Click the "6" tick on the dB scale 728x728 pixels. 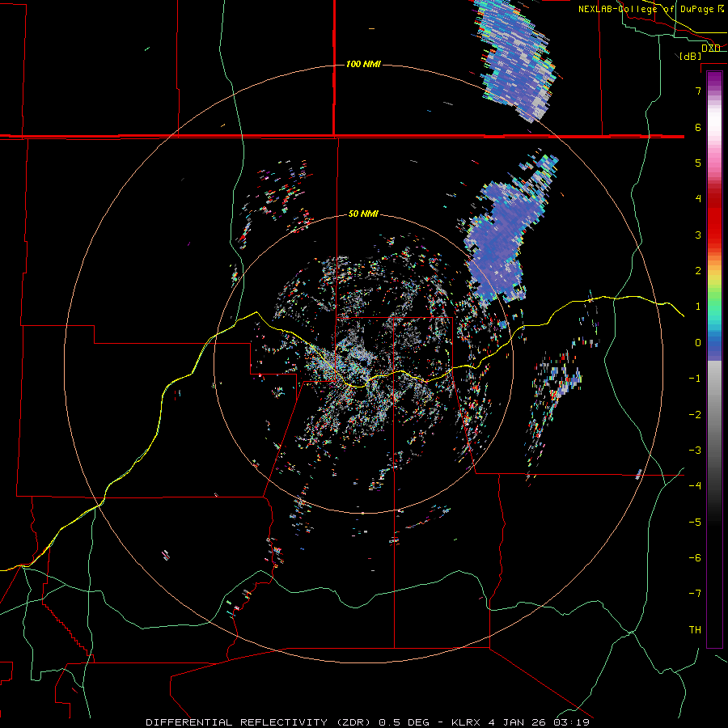[x=698, y=127]
